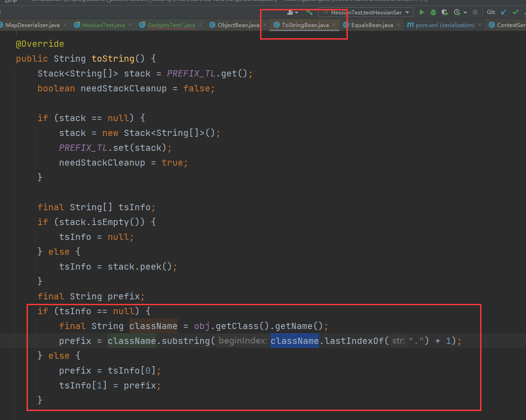526x420 pixels.
Task: Open the user account icon menu
Action: (x=292, y=13)
